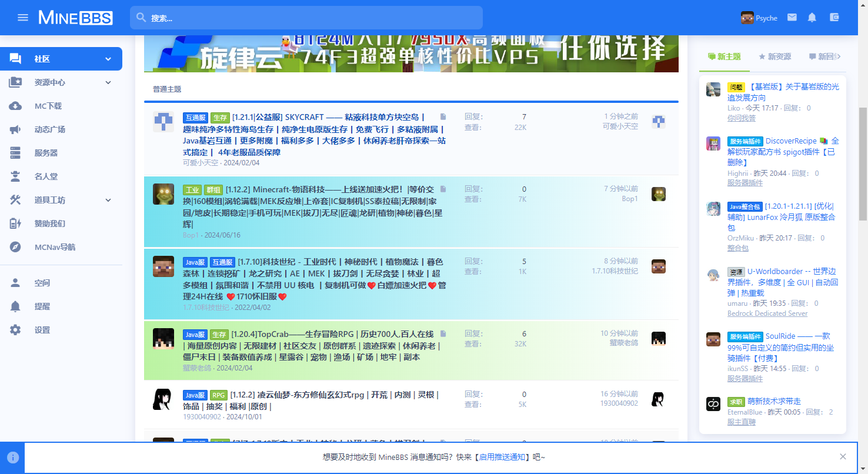Image resolution: width=868 pixels, height=474 pixels.
Task: Click the RPG tag on 凌云仙梦 thread
Action: click(x=219, y=395)
